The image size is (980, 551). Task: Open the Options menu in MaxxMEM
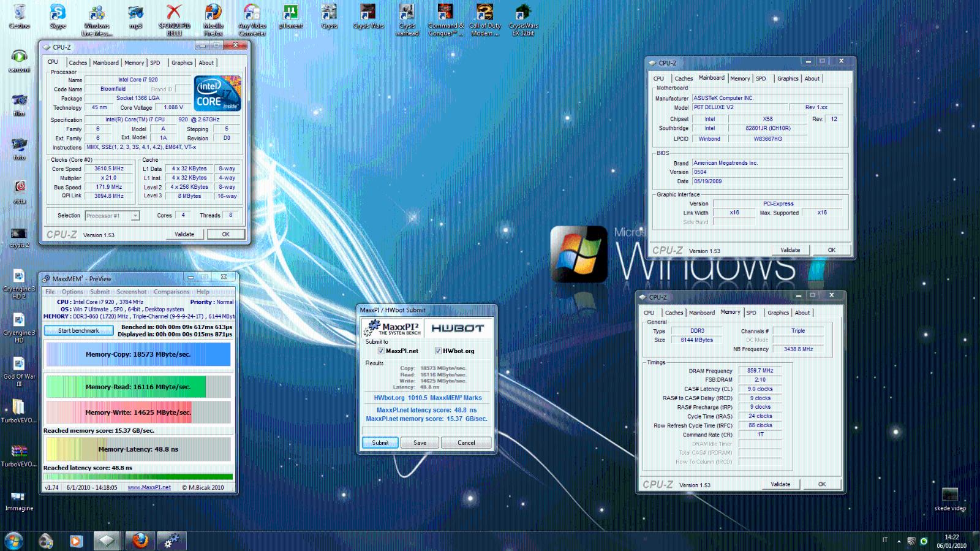[72, 292]
